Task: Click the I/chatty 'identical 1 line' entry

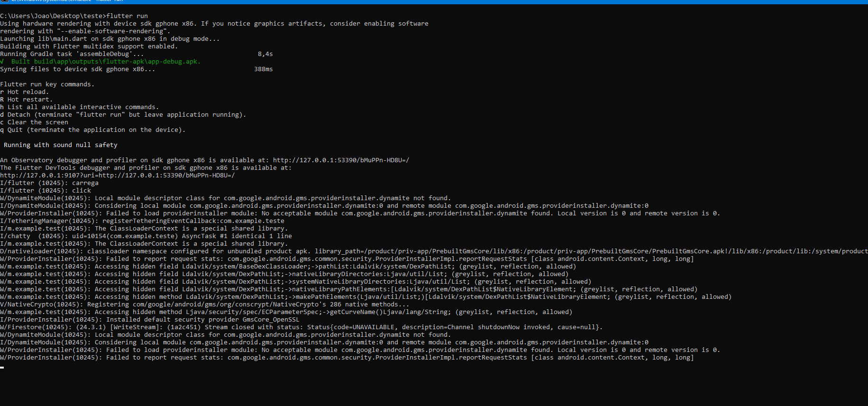Action: click(x=146, y=236)
